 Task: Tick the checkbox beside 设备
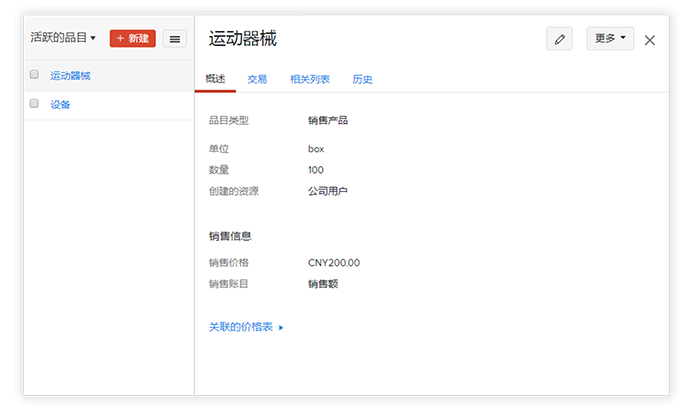pos(34,104)
